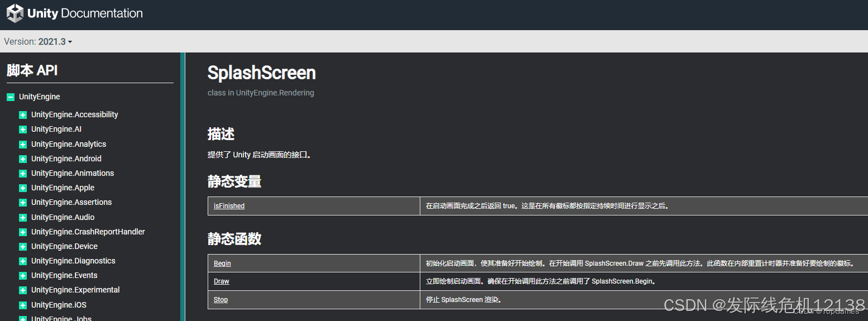Expand UnityEngine.Android node
868x321 pixels.
point(23,159)
